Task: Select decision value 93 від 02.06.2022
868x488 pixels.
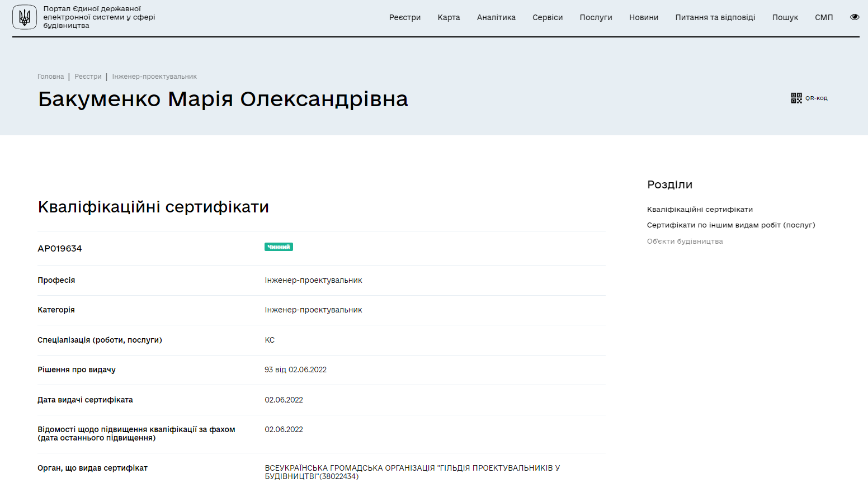Action: (x=296, y=369)
